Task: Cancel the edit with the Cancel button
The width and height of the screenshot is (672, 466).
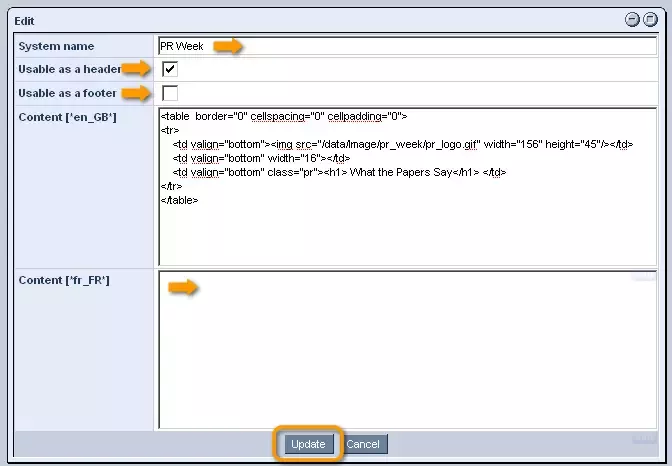Action: pyautogui.click(x=363, y=444)
